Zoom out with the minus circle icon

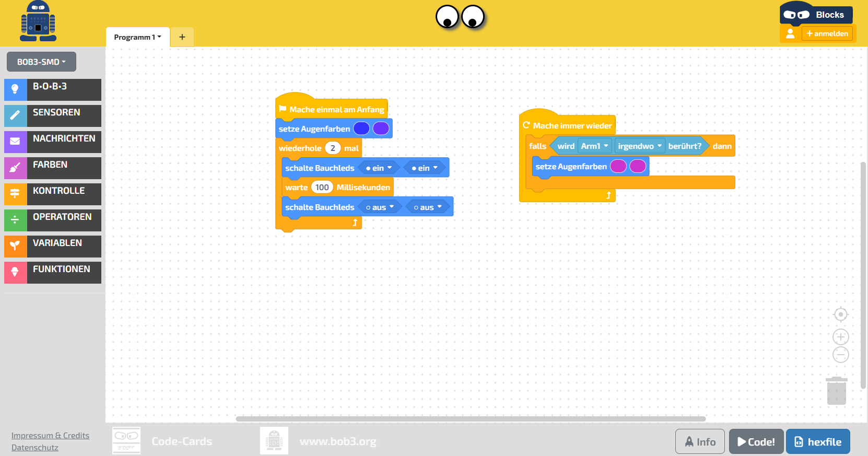[840, 355]
